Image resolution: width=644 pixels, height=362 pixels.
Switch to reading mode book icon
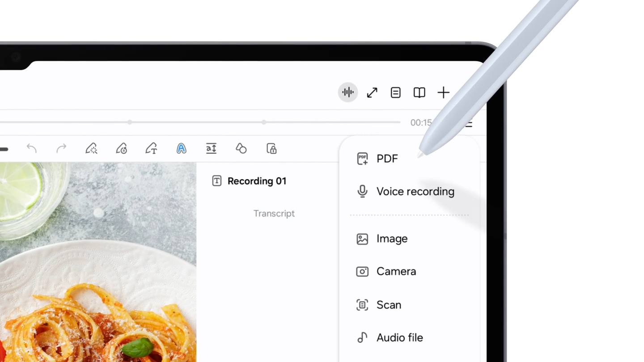pos(419,93)
